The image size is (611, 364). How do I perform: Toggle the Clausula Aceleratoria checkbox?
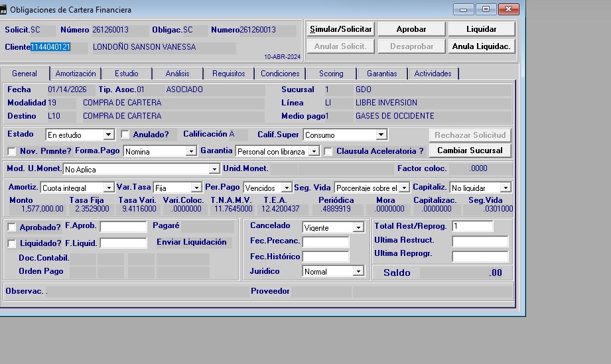click(328, 152)
